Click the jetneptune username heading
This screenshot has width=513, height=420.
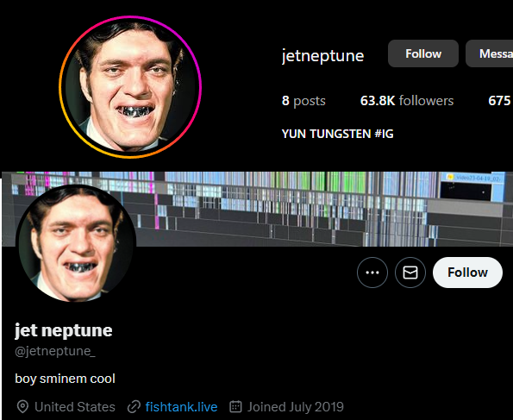[323, 56]
